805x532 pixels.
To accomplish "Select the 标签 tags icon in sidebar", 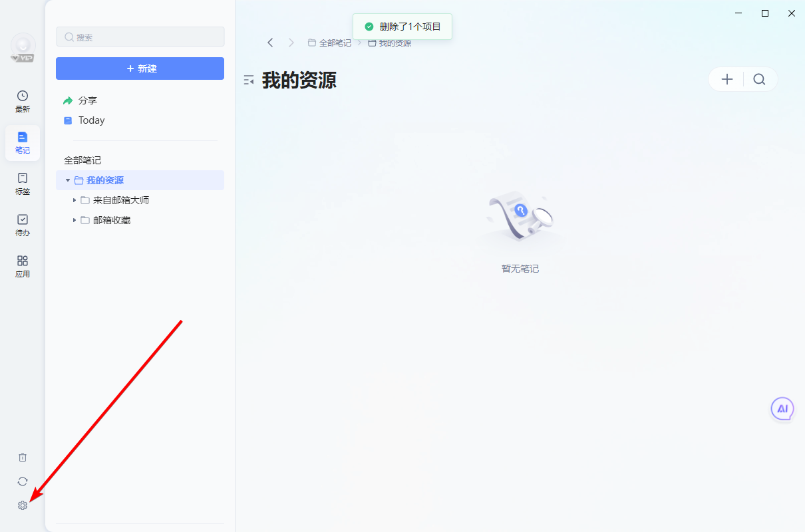I will click(22, 184).
